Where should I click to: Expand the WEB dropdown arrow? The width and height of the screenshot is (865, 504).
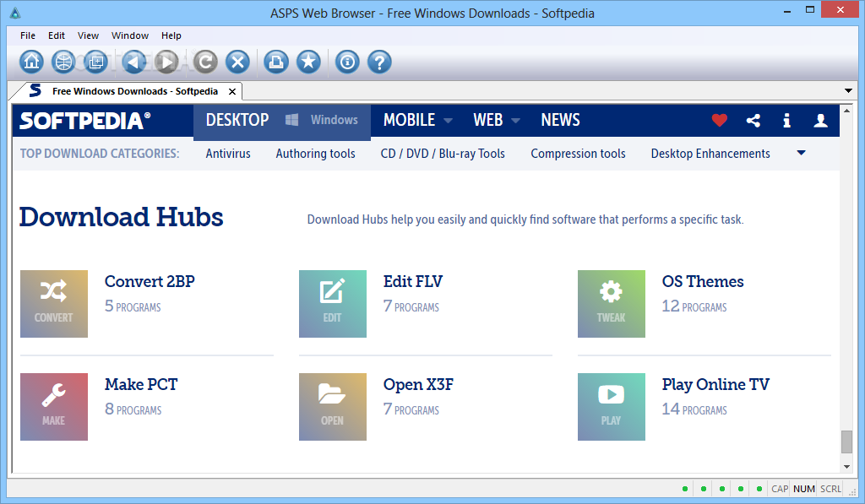(516, 121)
